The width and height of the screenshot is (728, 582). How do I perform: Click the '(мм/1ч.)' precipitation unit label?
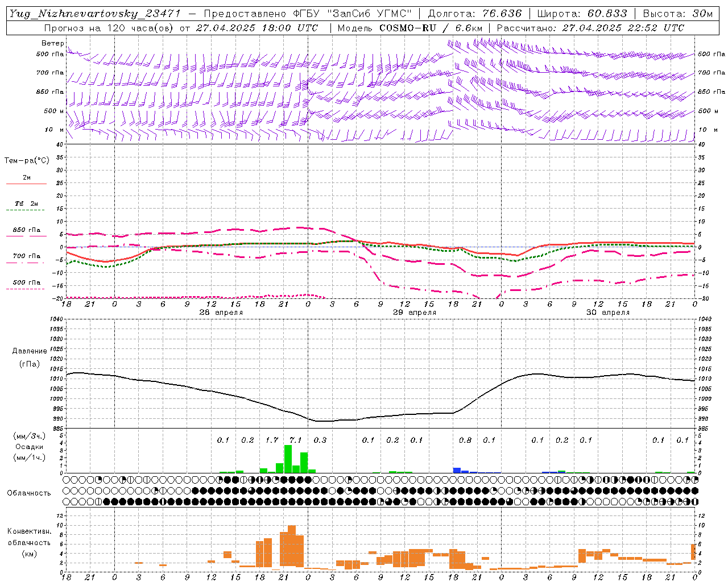[30, 458]
